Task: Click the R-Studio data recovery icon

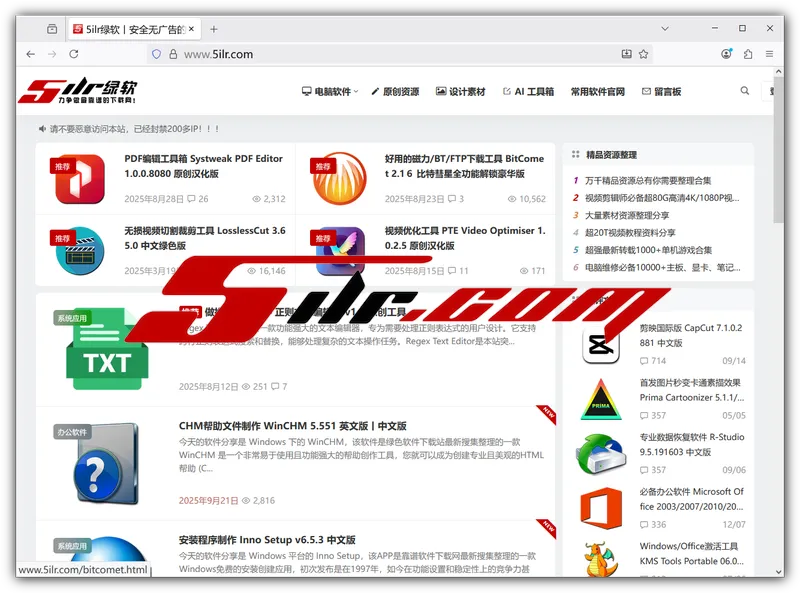Action: tap(601, 454)
